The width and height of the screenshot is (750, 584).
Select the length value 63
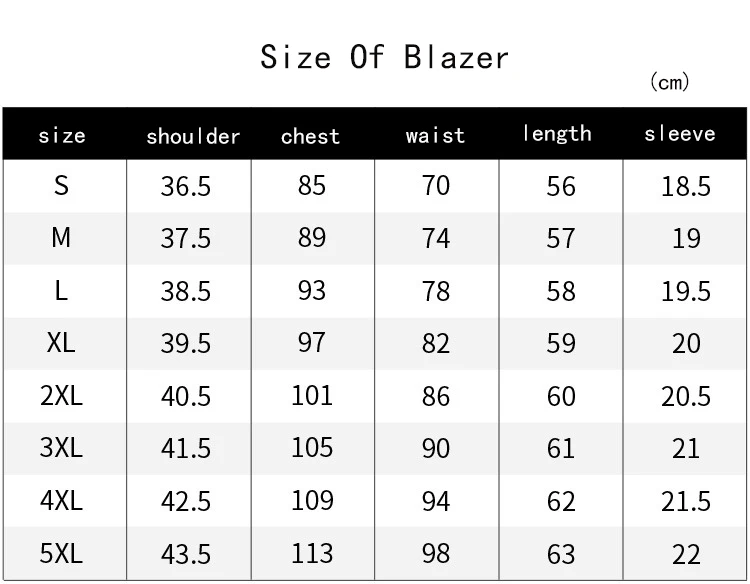pos(561,554)
